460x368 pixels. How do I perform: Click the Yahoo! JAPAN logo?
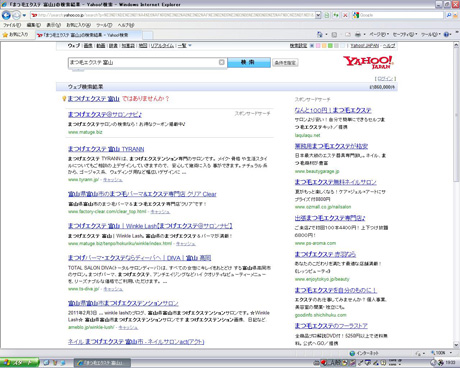[x=368, y=62]
